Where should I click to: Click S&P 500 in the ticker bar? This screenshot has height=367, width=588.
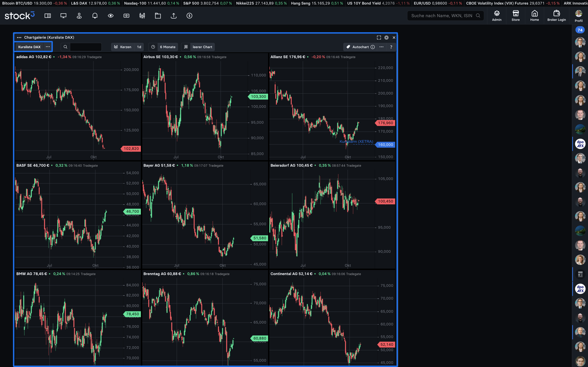207,3
